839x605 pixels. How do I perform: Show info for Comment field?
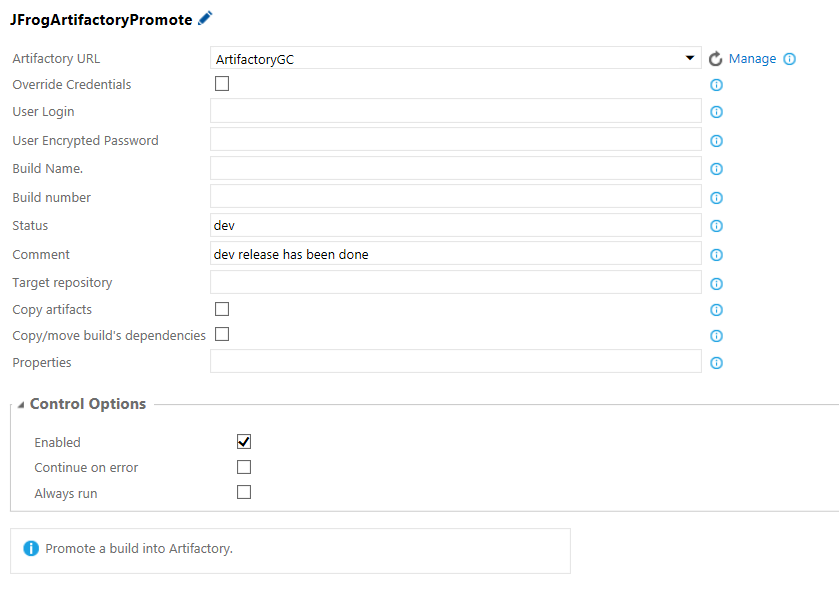[716, 255]
